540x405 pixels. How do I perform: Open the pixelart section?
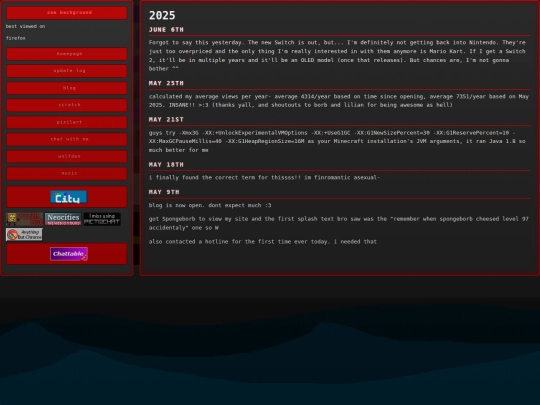(x=67, y=122)
